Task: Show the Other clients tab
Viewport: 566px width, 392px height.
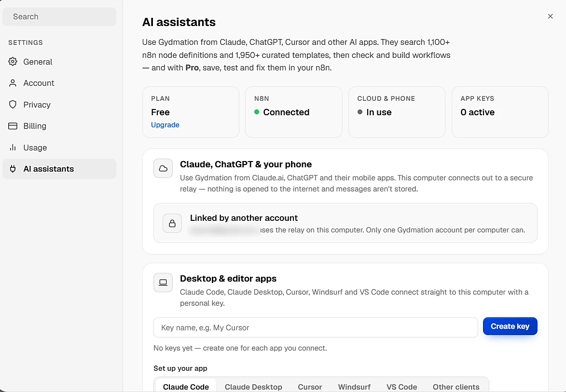Action: point(456,387)
